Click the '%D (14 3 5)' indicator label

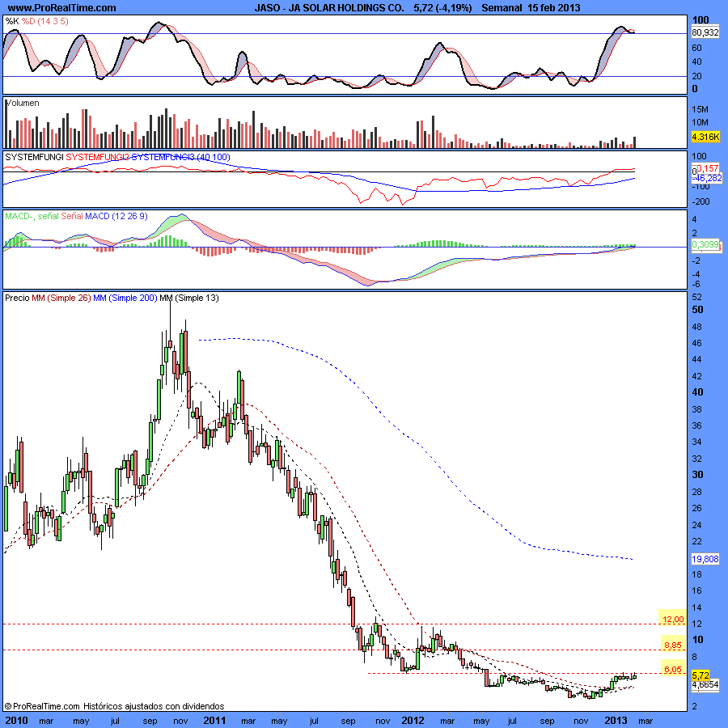click(x=45, y=21)
